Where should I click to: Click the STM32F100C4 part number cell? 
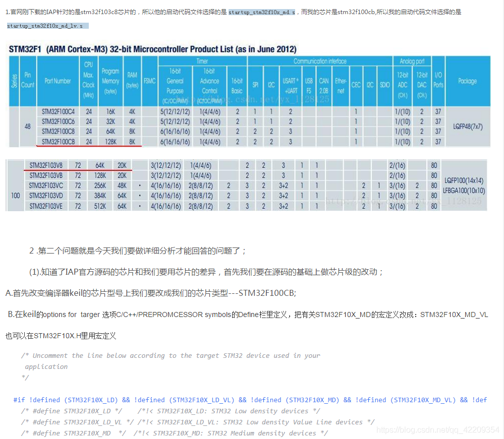click(x=58, y=112)
